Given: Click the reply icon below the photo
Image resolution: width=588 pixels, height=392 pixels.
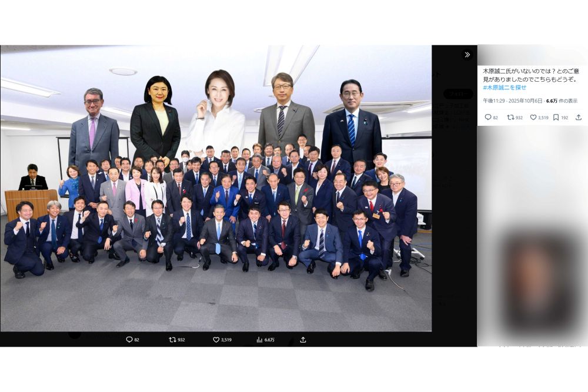Looking at the screenshot, I should pos(129,340).
